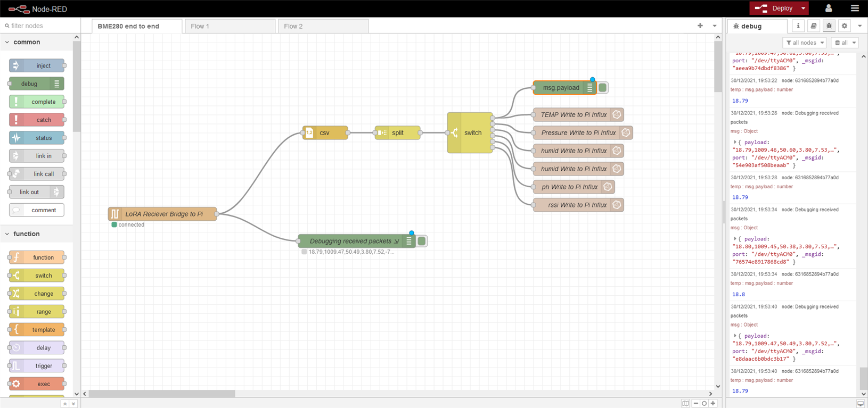Select ph Write to Pi Influx node
The width and height of the screenshot is (868, 408).
[x=574, y=187]
